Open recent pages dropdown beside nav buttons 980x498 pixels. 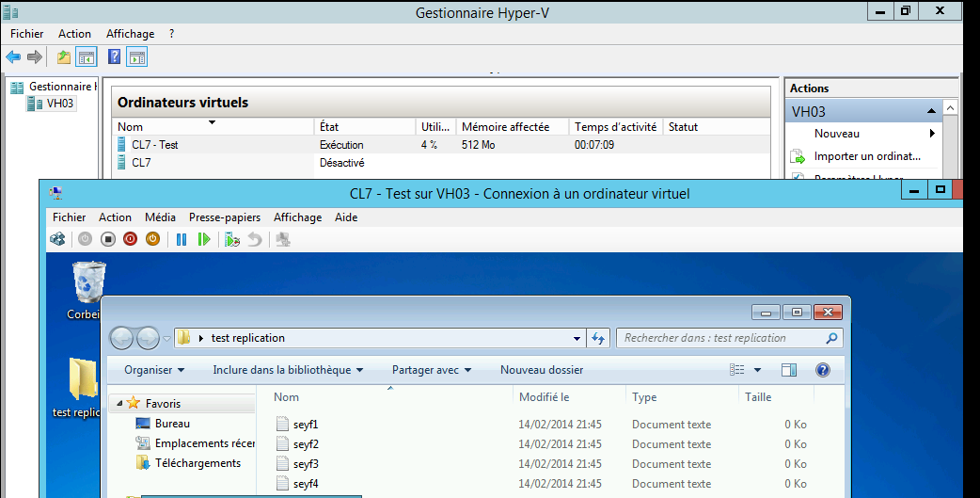point(166,339)
